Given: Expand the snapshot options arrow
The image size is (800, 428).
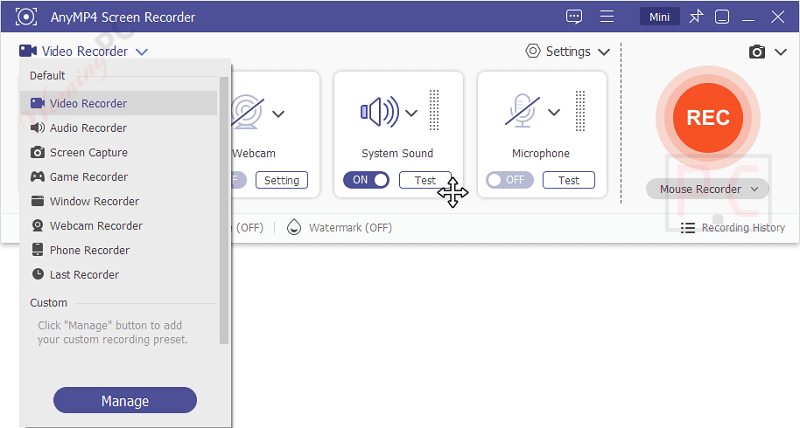Looking at the screenshot, I should (781, 52).
